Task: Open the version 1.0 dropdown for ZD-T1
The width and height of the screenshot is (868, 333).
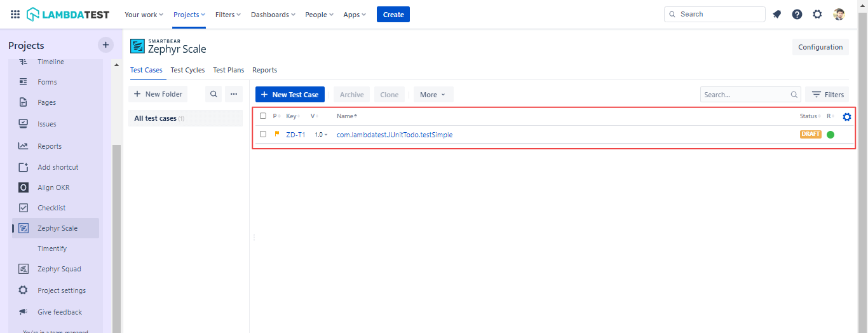Action: [x=322, y=135]
